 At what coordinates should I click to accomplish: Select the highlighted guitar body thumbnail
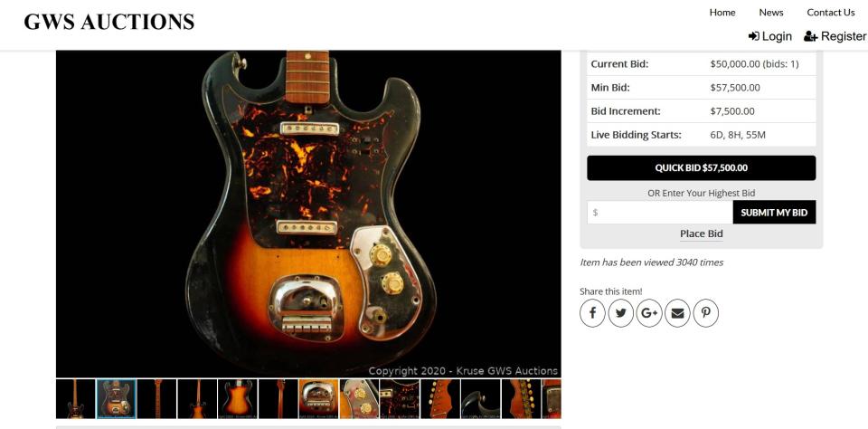point(116,398)
